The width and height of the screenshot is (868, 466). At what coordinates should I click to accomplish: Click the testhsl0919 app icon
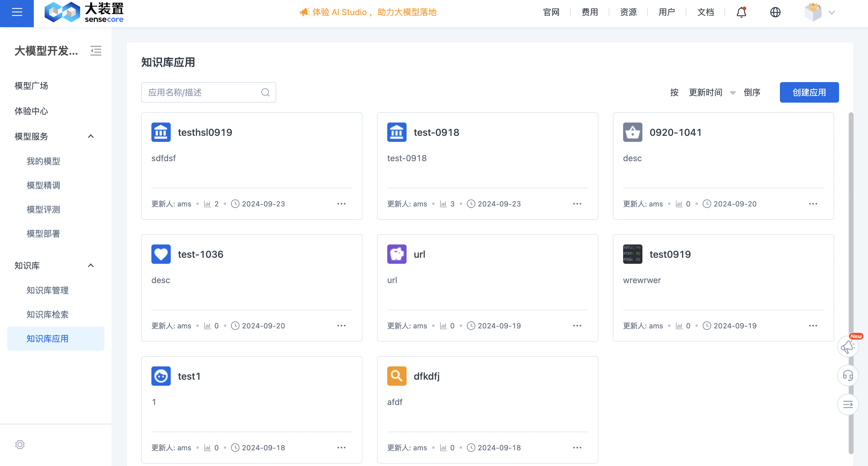click(161, 132)
